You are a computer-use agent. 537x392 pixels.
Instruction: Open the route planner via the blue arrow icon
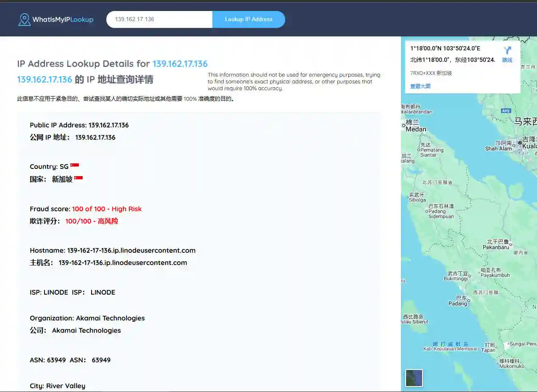(507, 50)
